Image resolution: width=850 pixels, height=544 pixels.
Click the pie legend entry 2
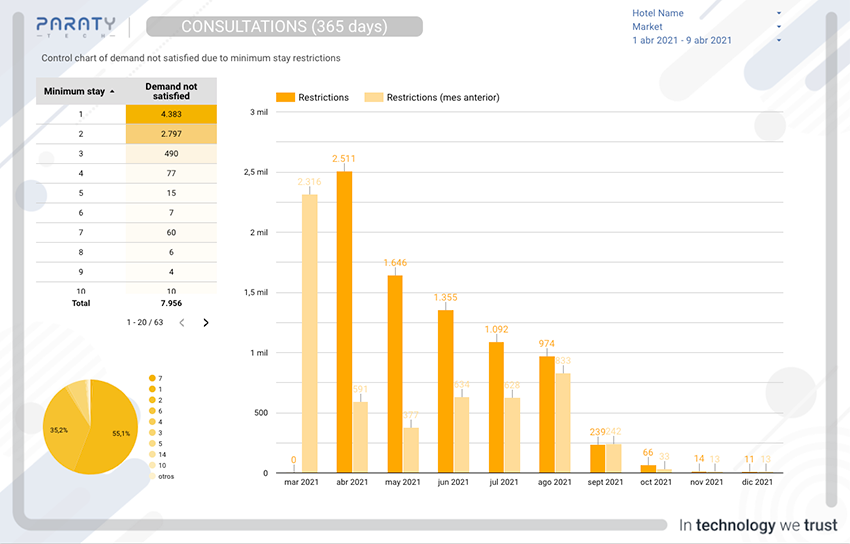click(156, 400)
